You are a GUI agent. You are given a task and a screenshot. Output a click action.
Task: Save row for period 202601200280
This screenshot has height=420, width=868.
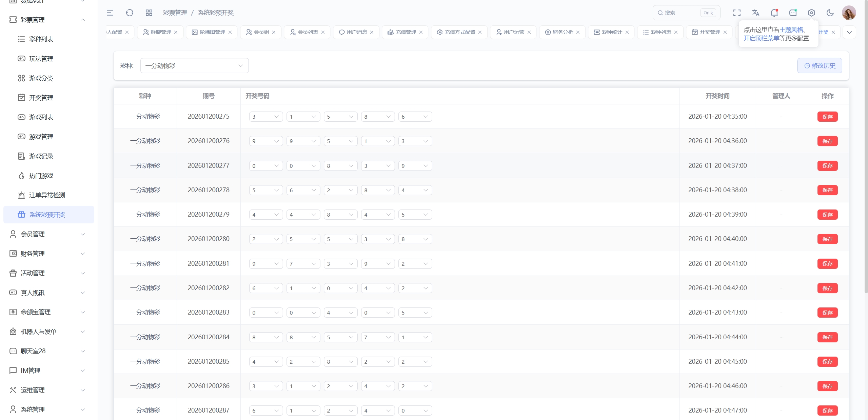click(827, 239)
